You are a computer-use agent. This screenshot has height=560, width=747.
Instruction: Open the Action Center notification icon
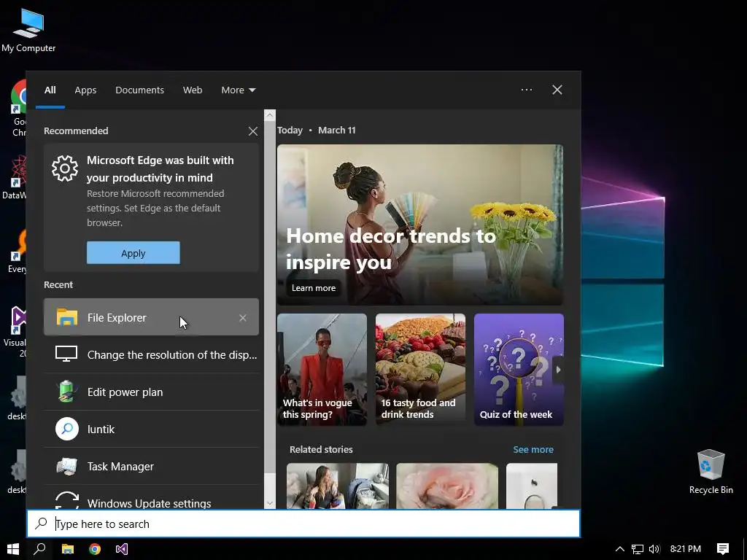722,549
